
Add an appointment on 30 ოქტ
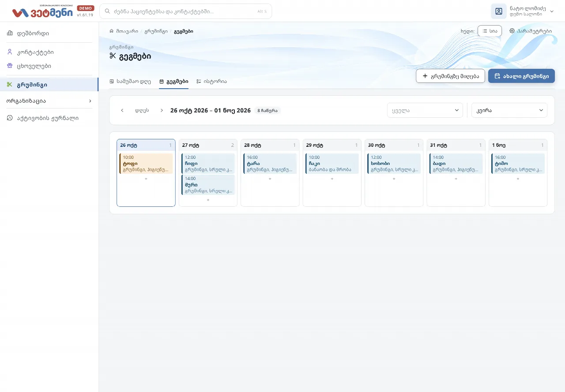[394, 179]
